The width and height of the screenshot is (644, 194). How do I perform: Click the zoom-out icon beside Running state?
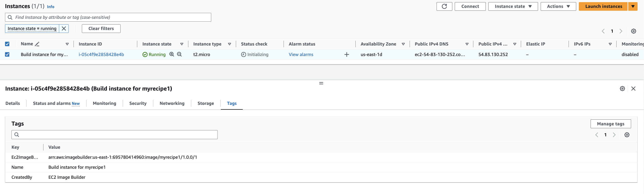(x=179, y=54)
